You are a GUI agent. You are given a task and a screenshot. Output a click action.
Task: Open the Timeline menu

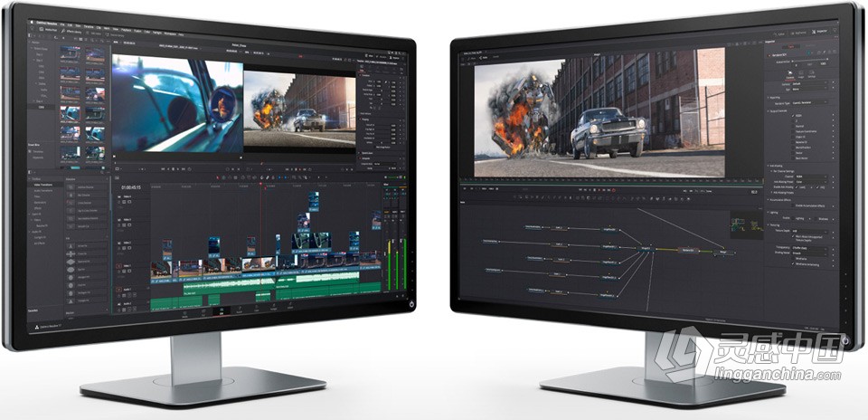[x=89, y=26]
